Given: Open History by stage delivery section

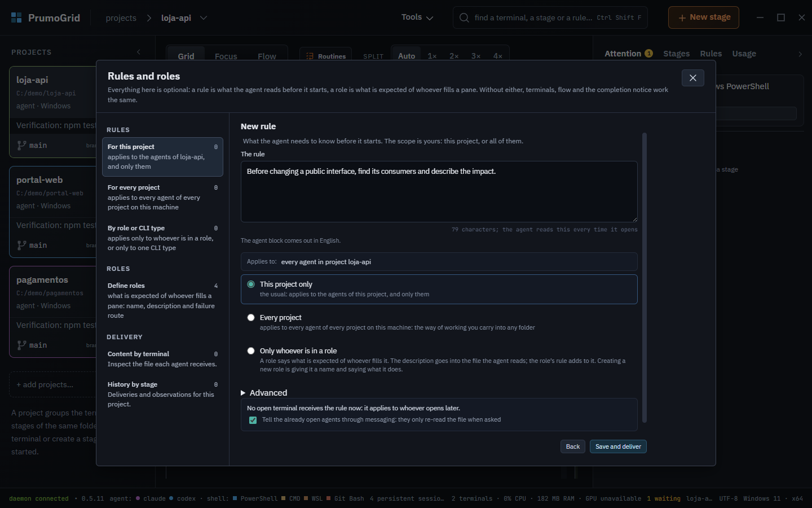Looking at the screenshot, I should (162, 394).
